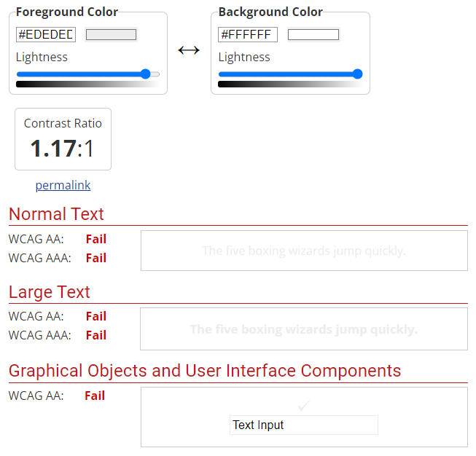Image resolution: width=476 pixels, height=456 pixels.
Task: Click the sample Text Input box
Action: [x=304, y=425]
